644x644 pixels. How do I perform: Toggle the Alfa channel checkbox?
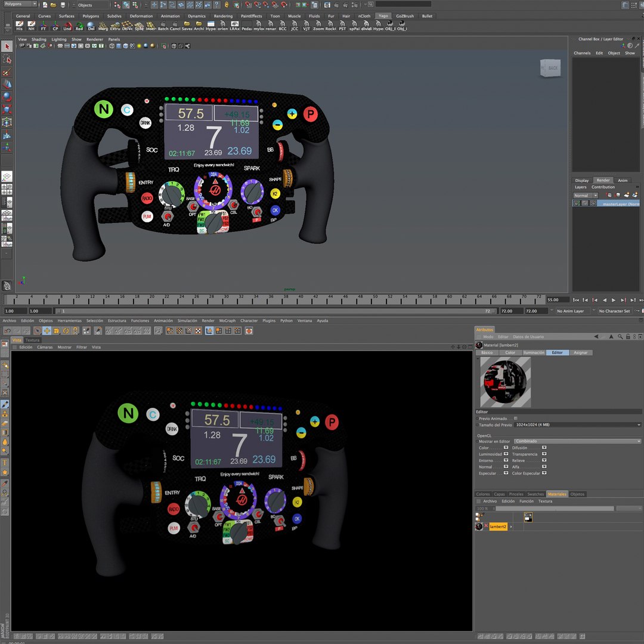[544, 466]
